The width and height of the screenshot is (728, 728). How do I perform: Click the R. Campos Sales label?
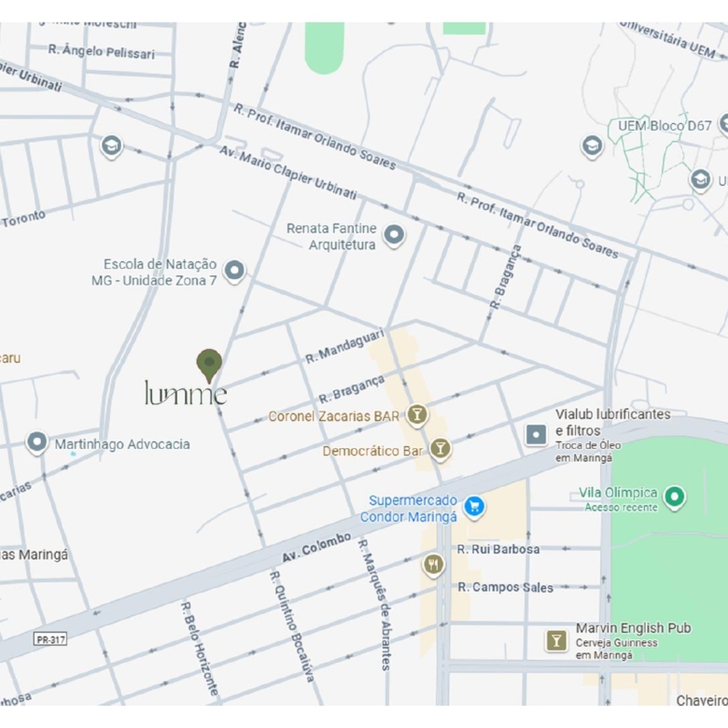pyautogui.click(x=505, y=587)
